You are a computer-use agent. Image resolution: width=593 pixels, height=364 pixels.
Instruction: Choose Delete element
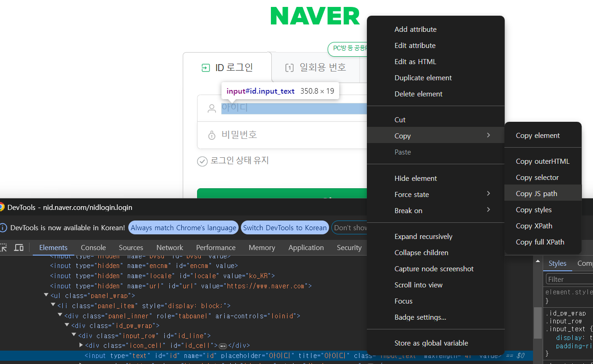436,94
